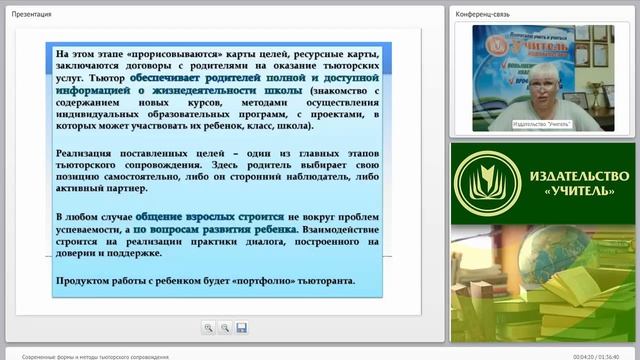
Task: Click the name label under presenter video
Action: coord(542,124)
